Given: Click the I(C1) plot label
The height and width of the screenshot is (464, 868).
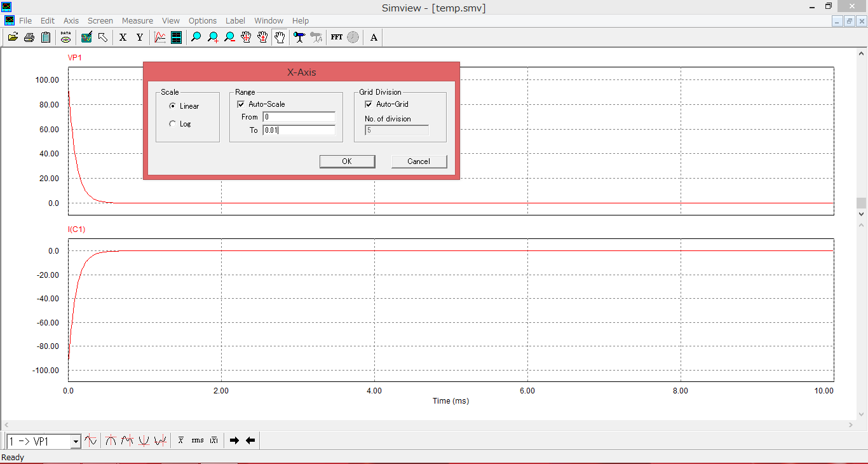Looking at the screenshot, I should tap(76, 229).
